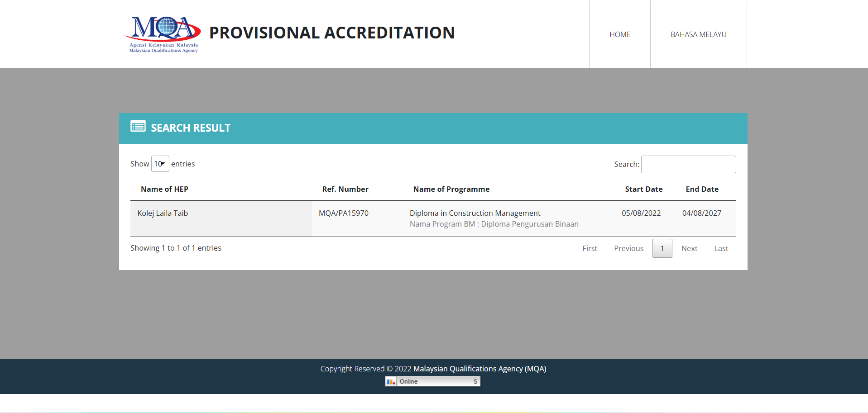Sort the table by Start Date
The image size is (868, 413).
coord(643,189)
